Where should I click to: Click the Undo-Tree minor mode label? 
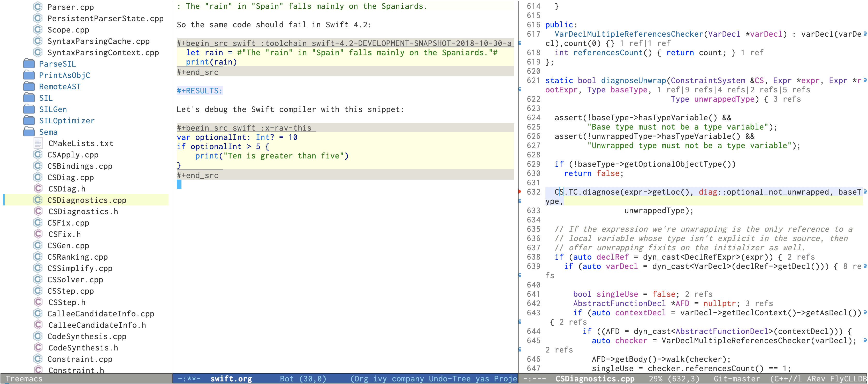tap(449, 379)
